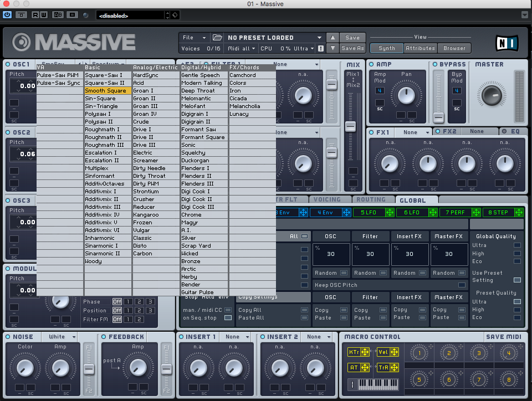The image size is (532, 401).
Task: Toggle the OSC1 power button
Action: pyautogui.click(x=8, y=64)
